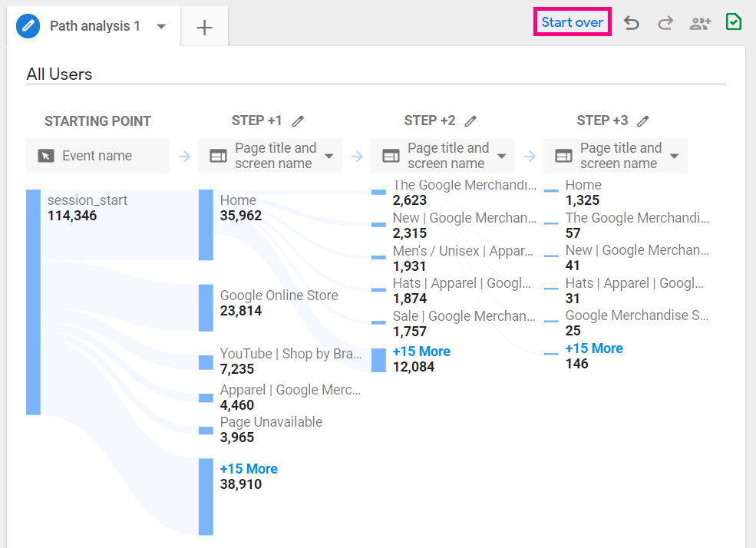Click the All Users segment heading
Screen dimensions: 756x548
pos(59,74)
